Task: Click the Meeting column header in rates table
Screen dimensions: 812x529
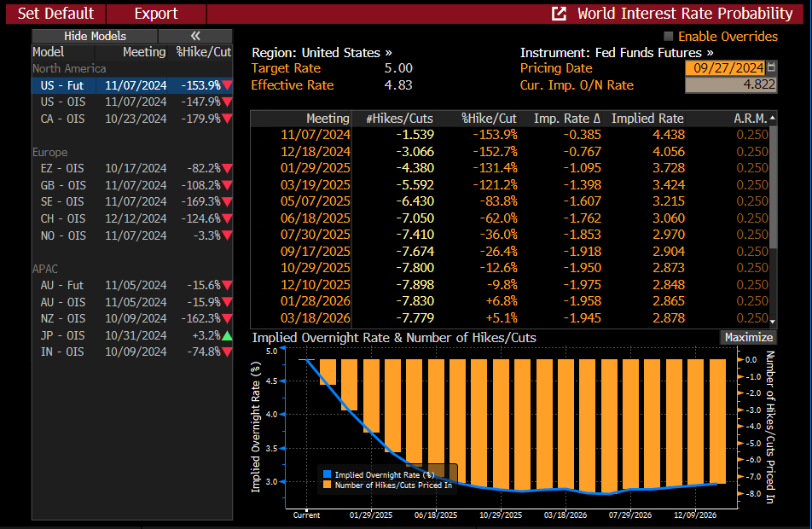Action: click(x=328, y=119)
